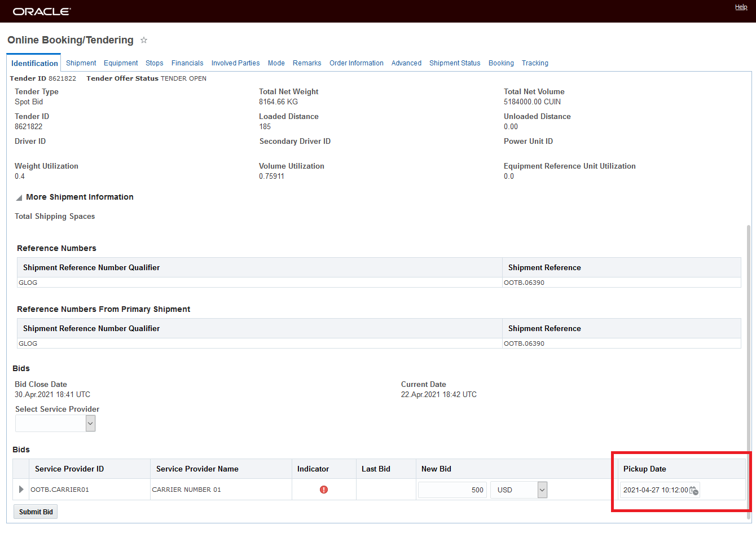Screen dimensions: 756x533
Task: Click the TENDER OPEN status text
Action: click(x=184, y=78)
